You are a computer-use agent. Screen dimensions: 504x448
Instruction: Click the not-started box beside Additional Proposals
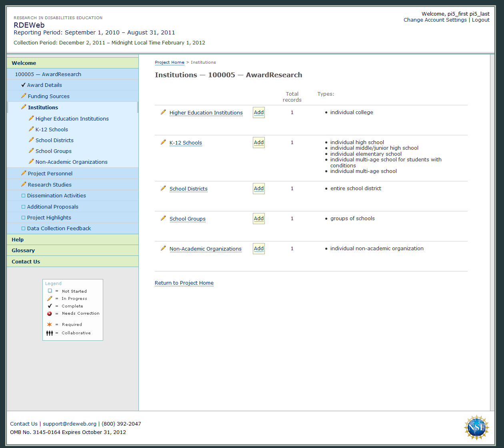pyautogui.click(x=23, y=207)
